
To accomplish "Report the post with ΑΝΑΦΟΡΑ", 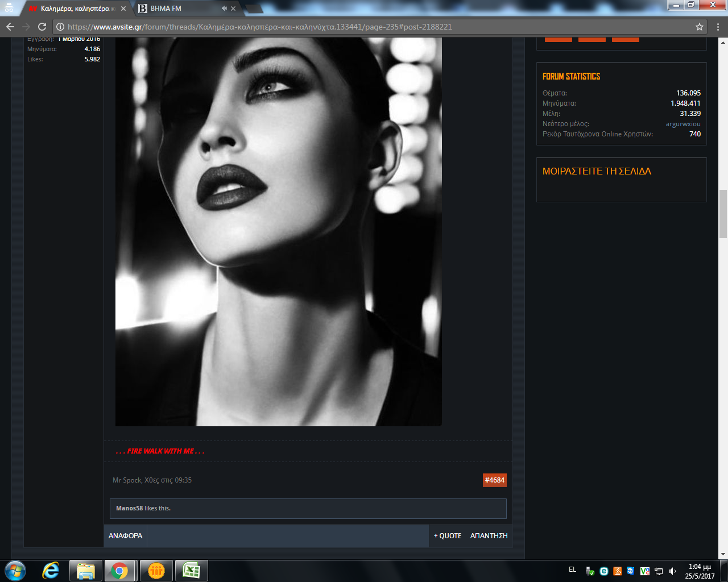I will (x=125, y=536).
